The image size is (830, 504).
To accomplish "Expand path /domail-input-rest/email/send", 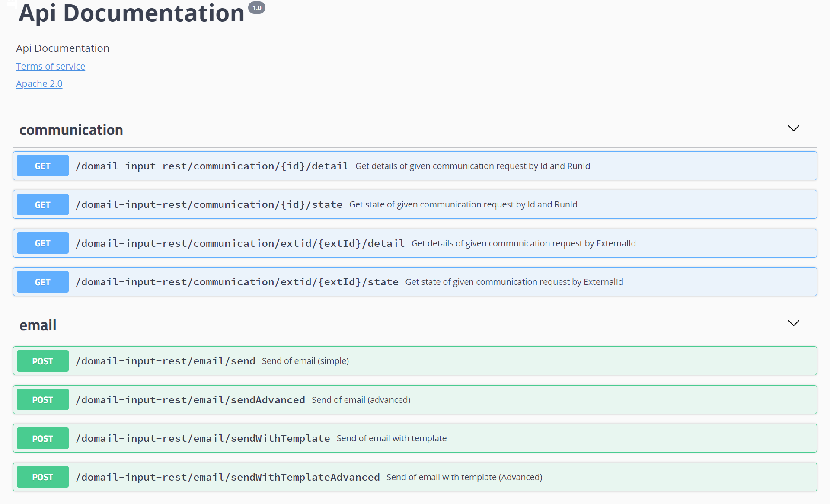I will [166, 361].
